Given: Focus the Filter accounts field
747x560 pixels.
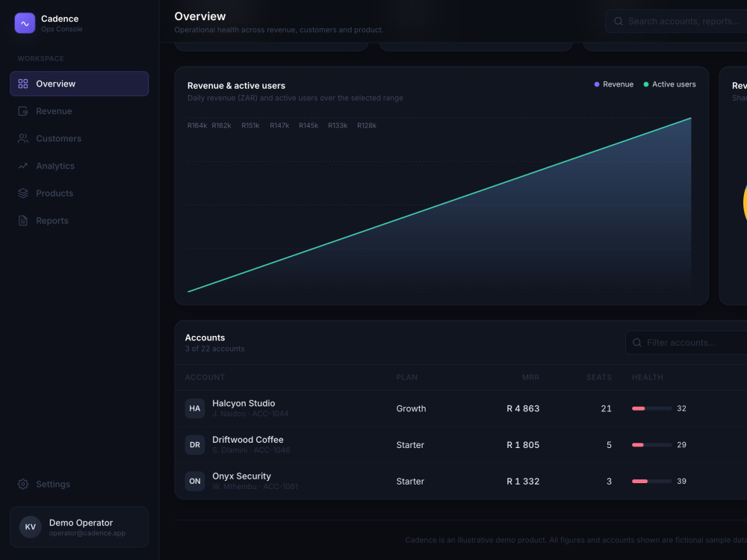Looking at the screenshot, I should [686, 343].
